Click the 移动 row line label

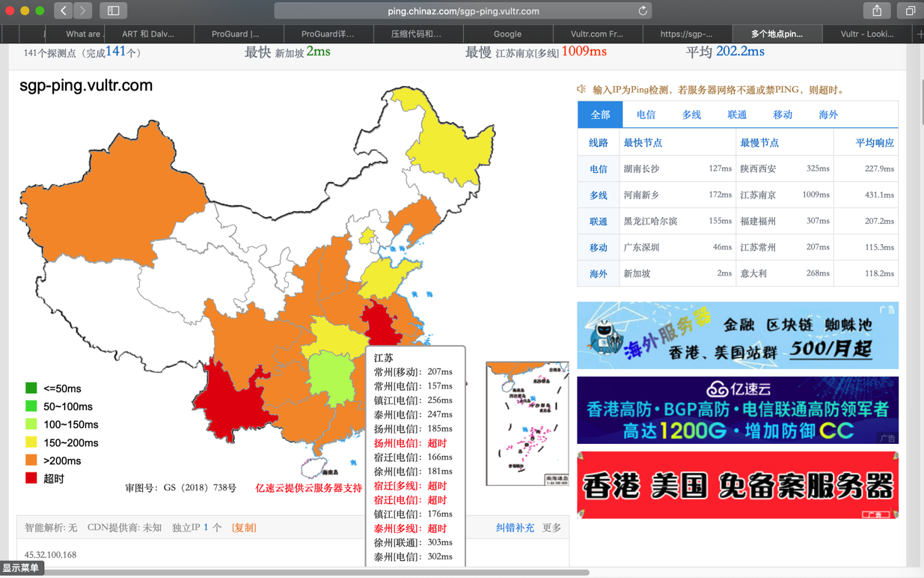(x=598, y=247)
